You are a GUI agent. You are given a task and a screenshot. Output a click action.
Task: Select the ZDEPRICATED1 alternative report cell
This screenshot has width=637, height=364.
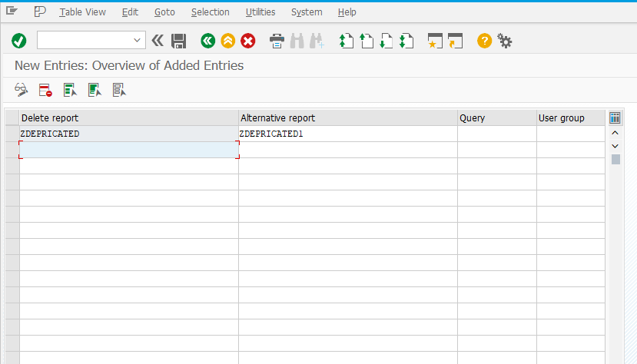click(x=348, y=134)
